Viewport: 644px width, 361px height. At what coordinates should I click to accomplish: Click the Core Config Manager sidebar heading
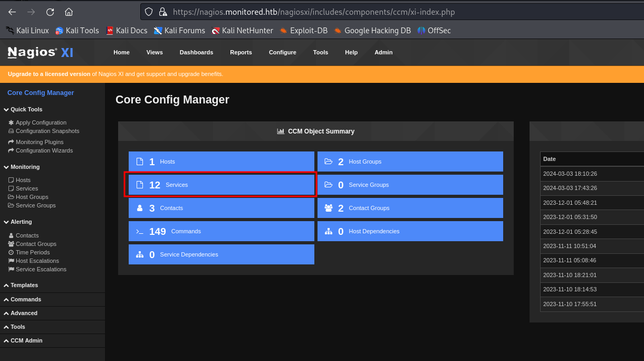click(x=41, y=93)
